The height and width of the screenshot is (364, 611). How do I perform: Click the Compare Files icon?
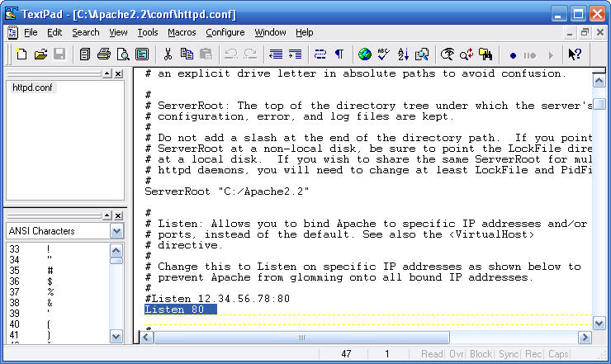point(422,54)
